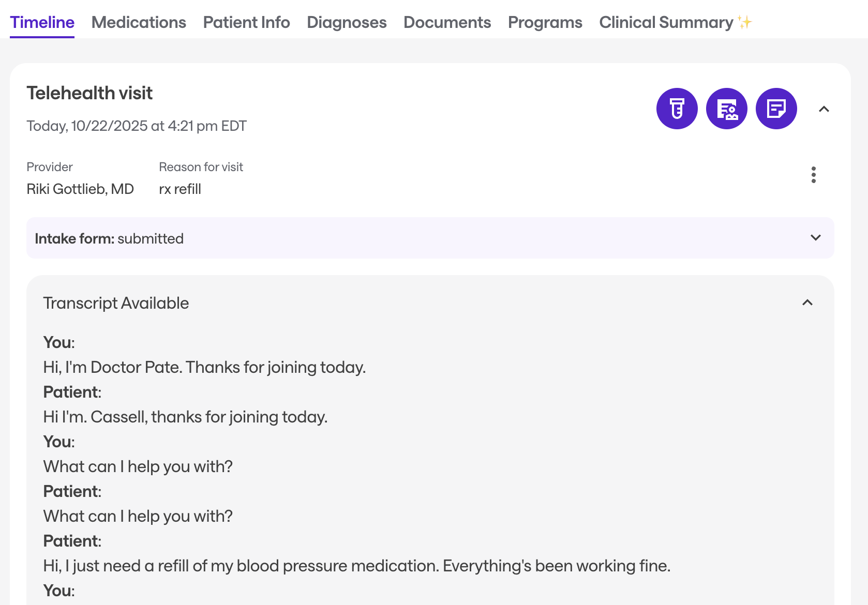Click the document with person badge icon
The height and width of the screenshot is (605, 868).
[726, 109]
